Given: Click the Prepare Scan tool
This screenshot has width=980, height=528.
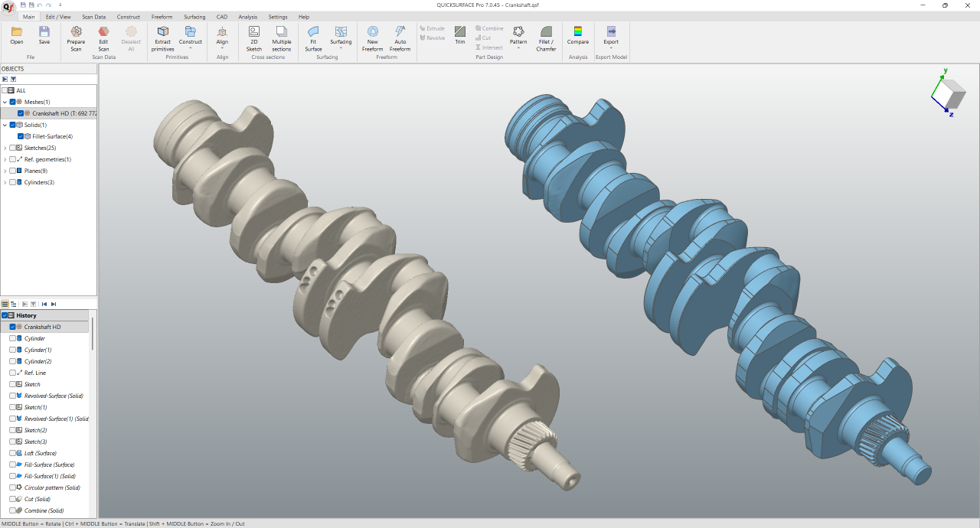Looking at the screenshot, I should coord(76,37).
